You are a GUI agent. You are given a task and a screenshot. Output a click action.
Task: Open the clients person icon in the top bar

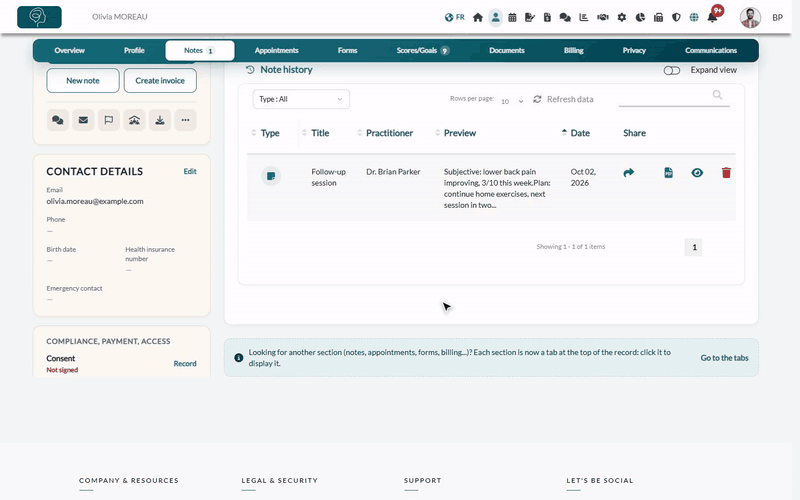coord(495,17)
